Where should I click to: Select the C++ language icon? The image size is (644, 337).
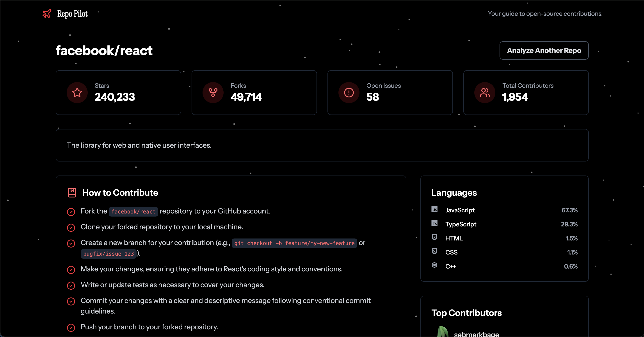(x=434, y=266)
